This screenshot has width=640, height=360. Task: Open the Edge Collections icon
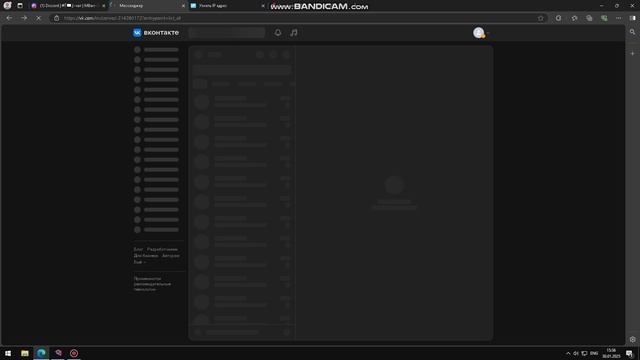[589, 18]
